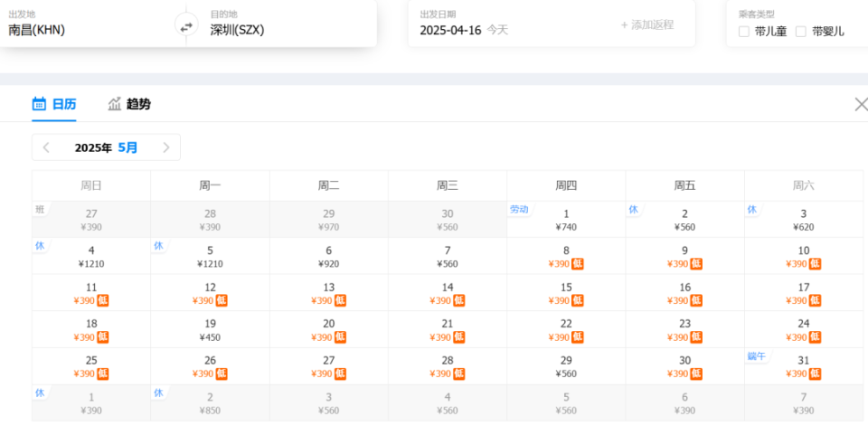Image resolution: width=868 pixels, height=426 pixels.
Task: Select May 5 priced ¥1210
Action: (210, 256)
